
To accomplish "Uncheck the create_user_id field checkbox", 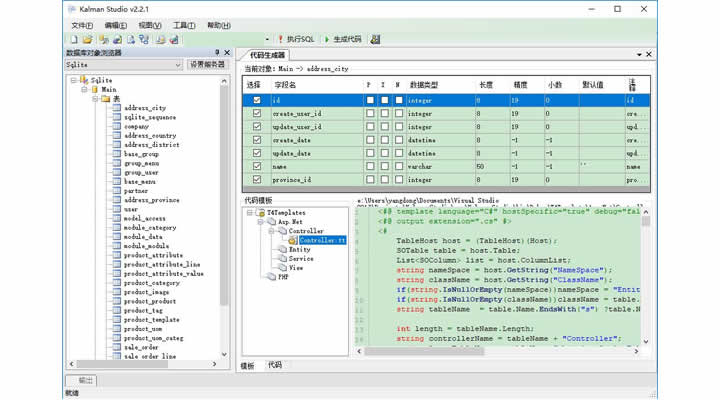I will point(257,114).
